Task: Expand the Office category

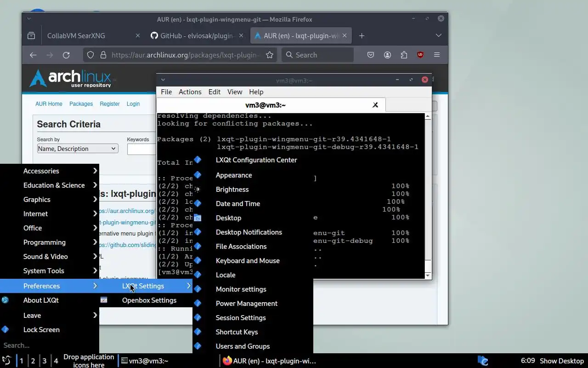Action: (50, 228)
